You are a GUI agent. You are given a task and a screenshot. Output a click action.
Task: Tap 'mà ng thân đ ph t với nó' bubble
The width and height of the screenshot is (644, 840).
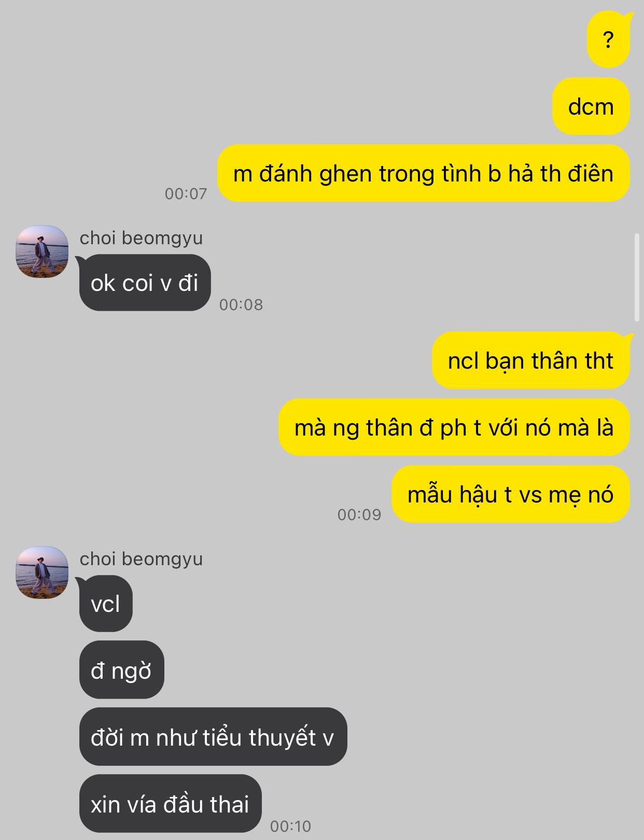click(454, 427)
